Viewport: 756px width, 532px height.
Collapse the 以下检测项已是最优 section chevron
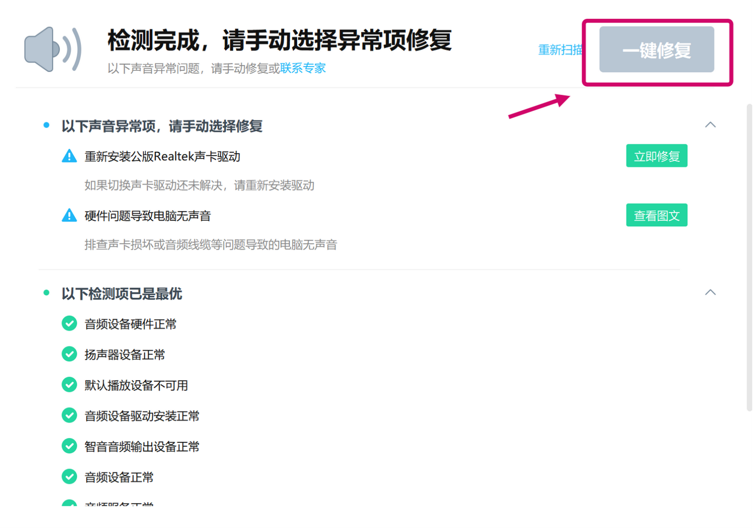710,293
